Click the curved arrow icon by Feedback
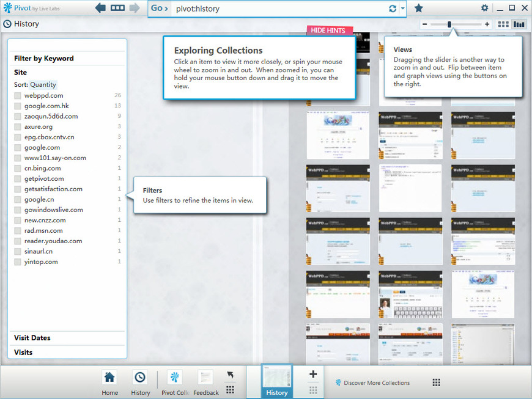Image resolution: width=532 pixels, height=399 pixels. [230, 375]
